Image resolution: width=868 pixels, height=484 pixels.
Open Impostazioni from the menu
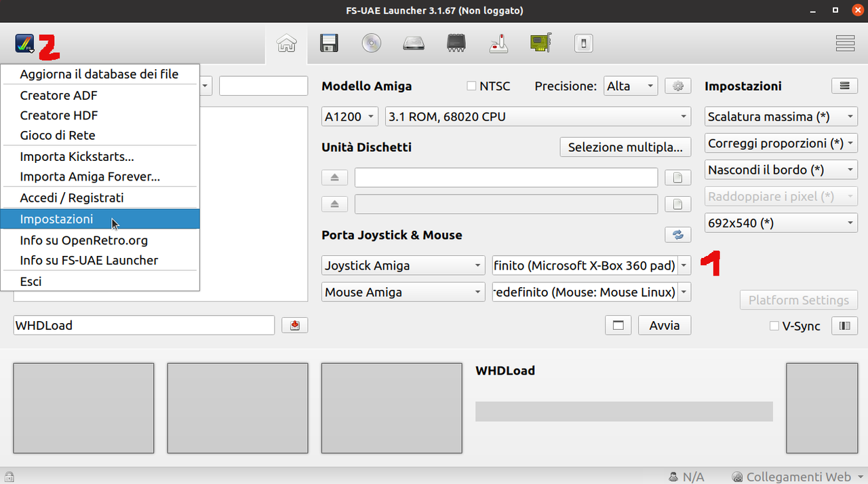100,219
